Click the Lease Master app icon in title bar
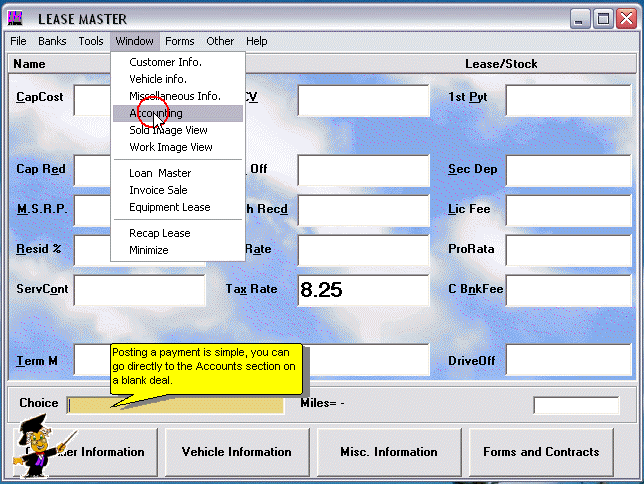Viewport: 644px width, 484px height. (17, 18)
